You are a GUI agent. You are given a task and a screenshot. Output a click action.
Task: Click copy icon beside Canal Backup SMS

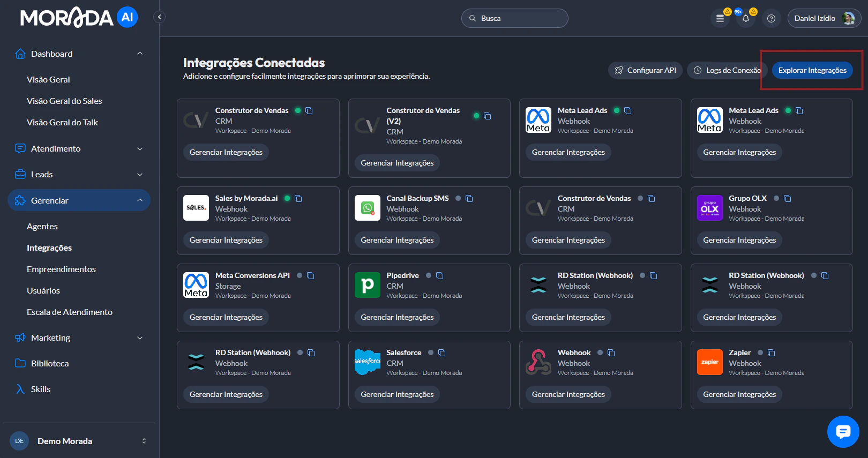(x=469, y=198)
